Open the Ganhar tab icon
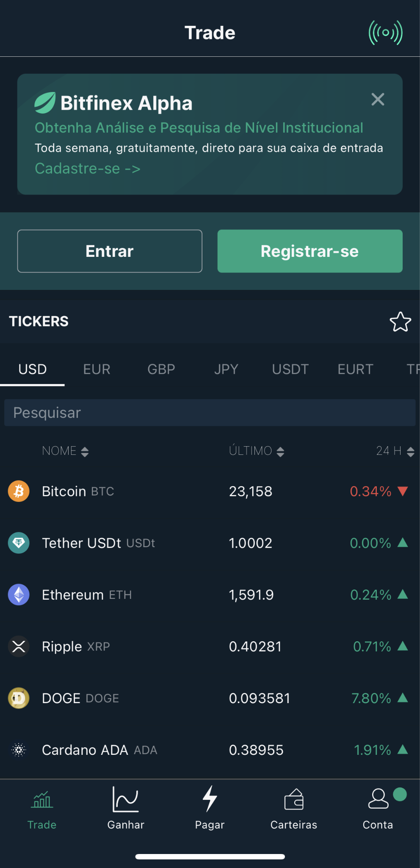This screenshot has width=420, height=868. [x=126, y=799]
